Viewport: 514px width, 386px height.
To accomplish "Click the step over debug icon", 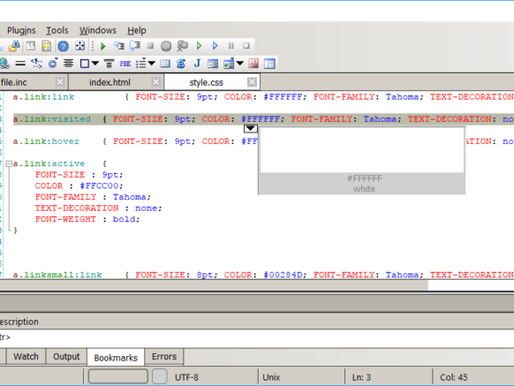I will [135, 46].
